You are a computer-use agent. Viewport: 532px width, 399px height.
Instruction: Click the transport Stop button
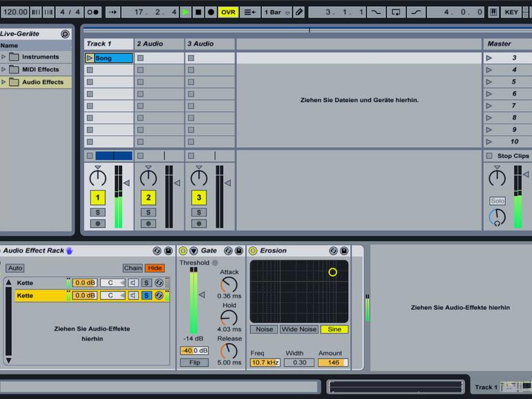click(x=198, y=12)
